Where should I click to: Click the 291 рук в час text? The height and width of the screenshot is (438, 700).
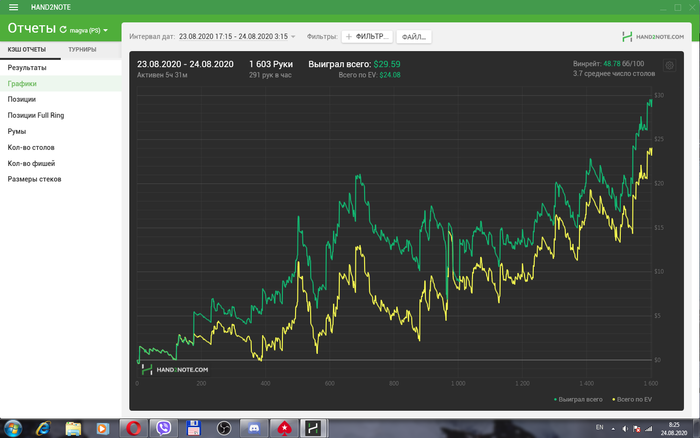(x=270, y=75)
